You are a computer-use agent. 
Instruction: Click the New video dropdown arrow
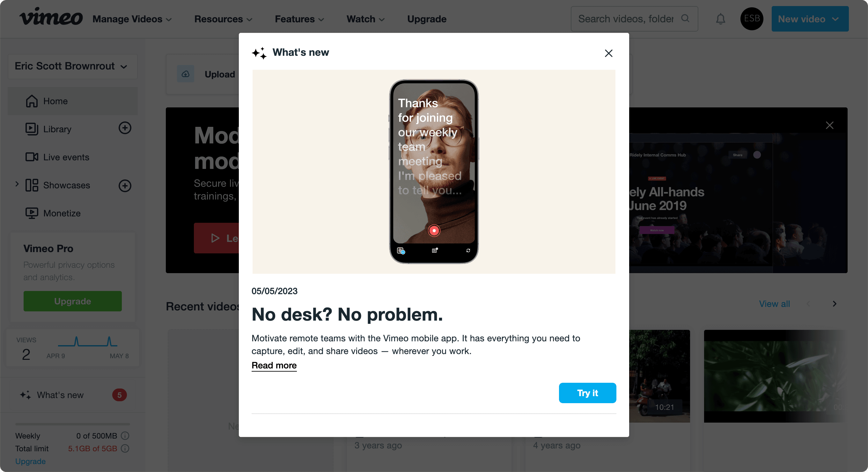837,19
